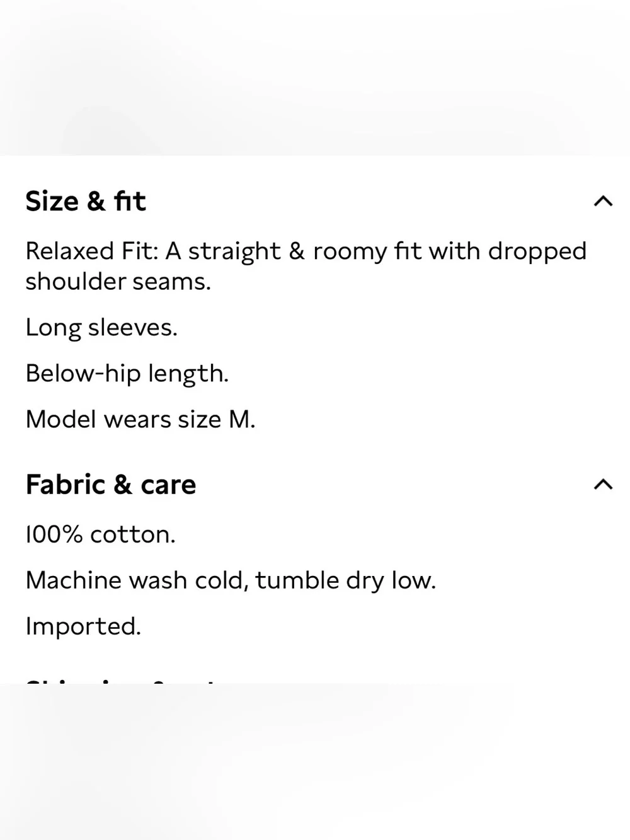Image resolution: width=630 pixels, height=840 pixels.
Task: Collapse the Size & fit chevron
Action: [x=603, y=202]
